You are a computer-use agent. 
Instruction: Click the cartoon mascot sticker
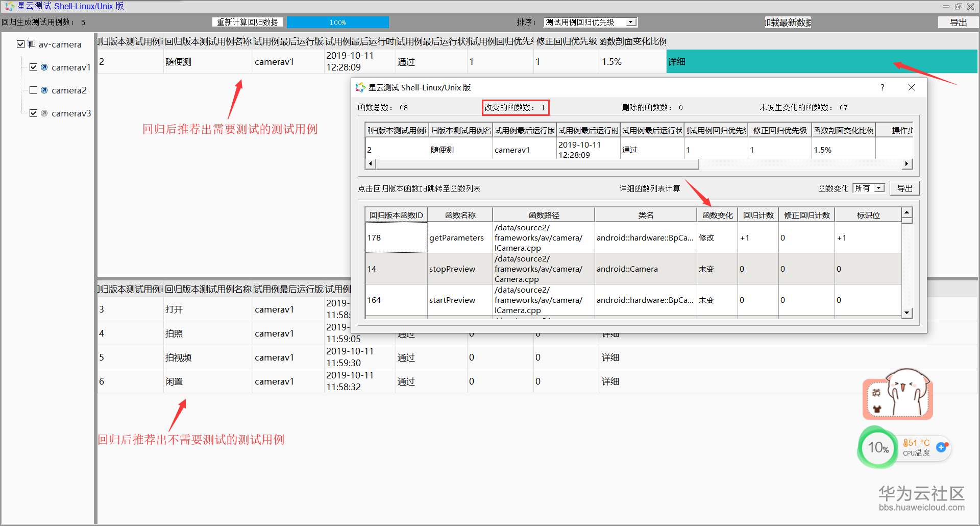pyautogui.click(x=898, y=395)
